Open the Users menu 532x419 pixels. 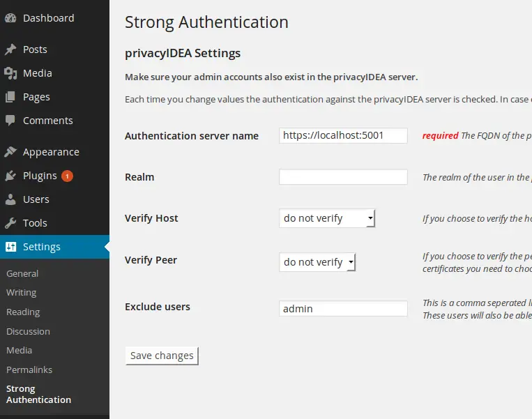tap(36, 199)
